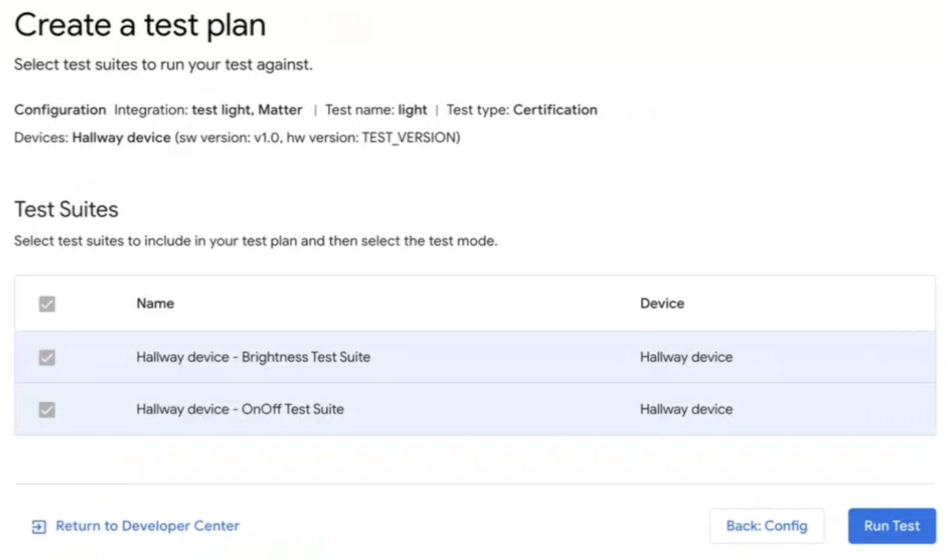948x560 pixels.
Task: Uncheck the Brightness Test Suite checkbox
Action: [46, 357]
